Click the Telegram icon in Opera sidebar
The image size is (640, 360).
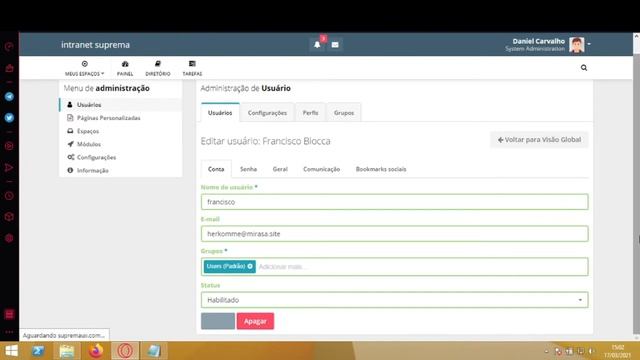(9, 97)
